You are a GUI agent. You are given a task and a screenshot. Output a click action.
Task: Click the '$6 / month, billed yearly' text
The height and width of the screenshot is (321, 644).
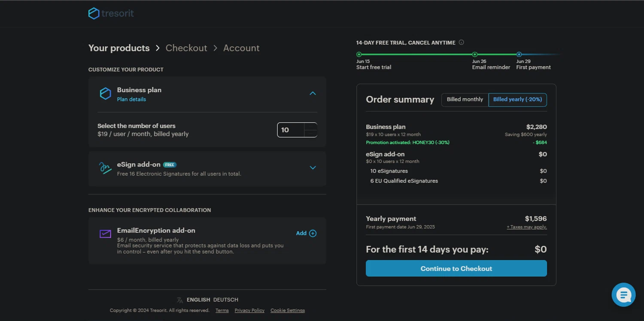pos(148,240)
